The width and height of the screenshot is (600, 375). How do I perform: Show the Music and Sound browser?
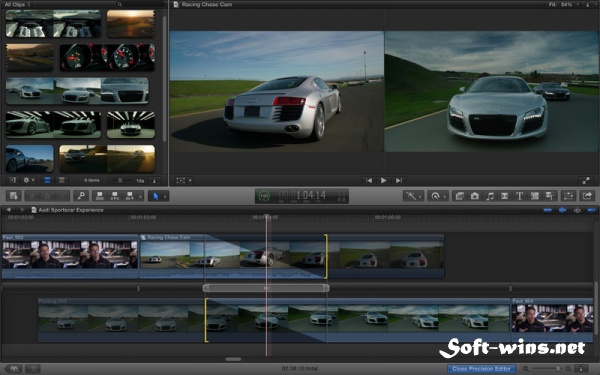click(489, 196)
